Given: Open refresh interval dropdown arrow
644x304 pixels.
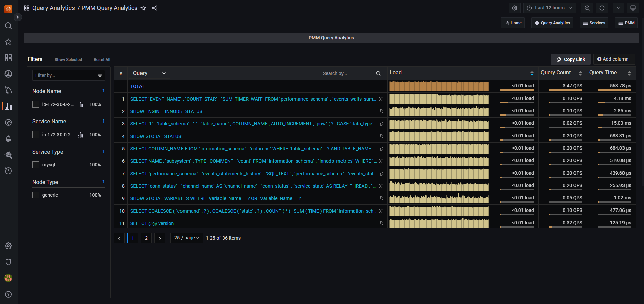Looking at the screenshot, I should click(x=618, y=8).
